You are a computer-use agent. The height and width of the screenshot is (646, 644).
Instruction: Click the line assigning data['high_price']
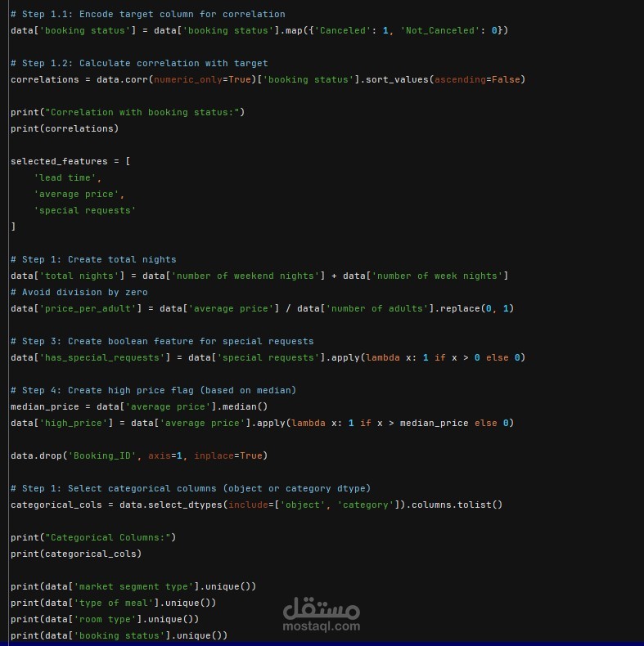click(x=262, y=423)
